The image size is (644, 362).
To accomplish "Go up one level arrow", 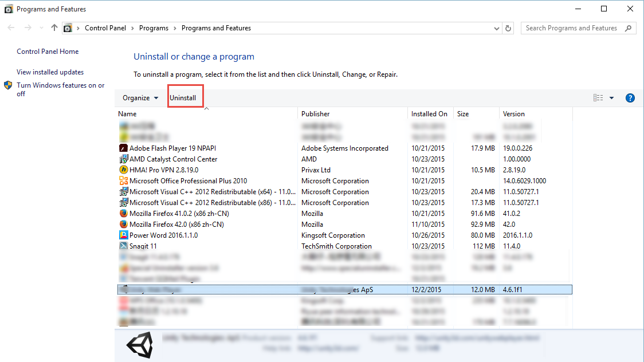I will pos(54,27).
